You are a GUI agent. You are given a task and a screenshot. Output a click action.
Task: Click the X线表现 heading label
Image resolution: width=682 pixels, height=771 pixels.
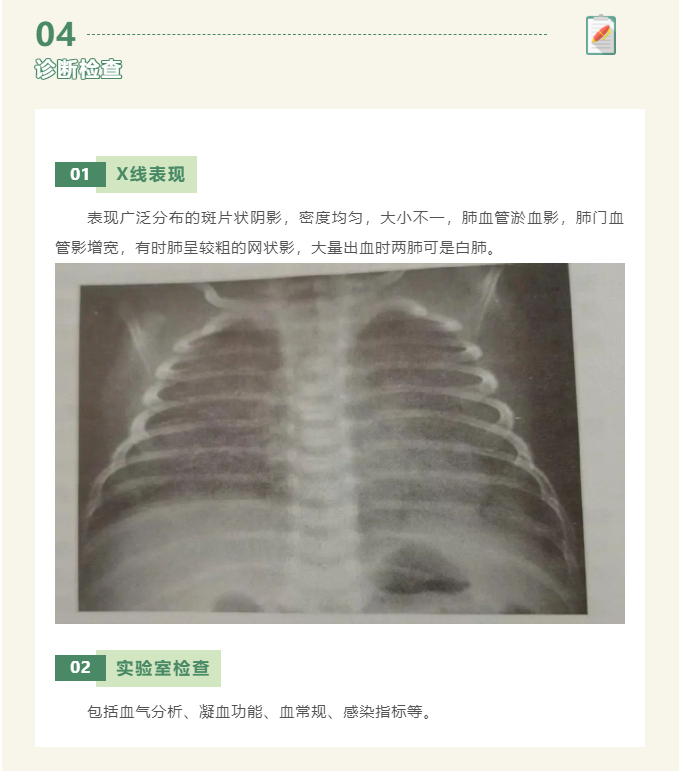click(150, 174)
